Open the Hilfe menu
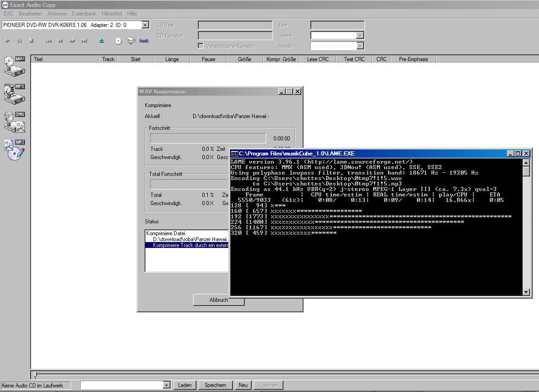 (132, 14)
